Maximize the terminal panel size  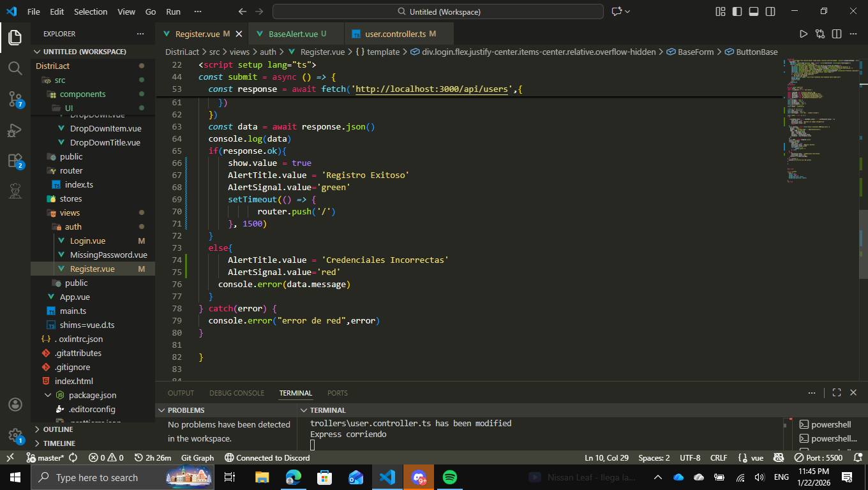click(x=836, y=393)
